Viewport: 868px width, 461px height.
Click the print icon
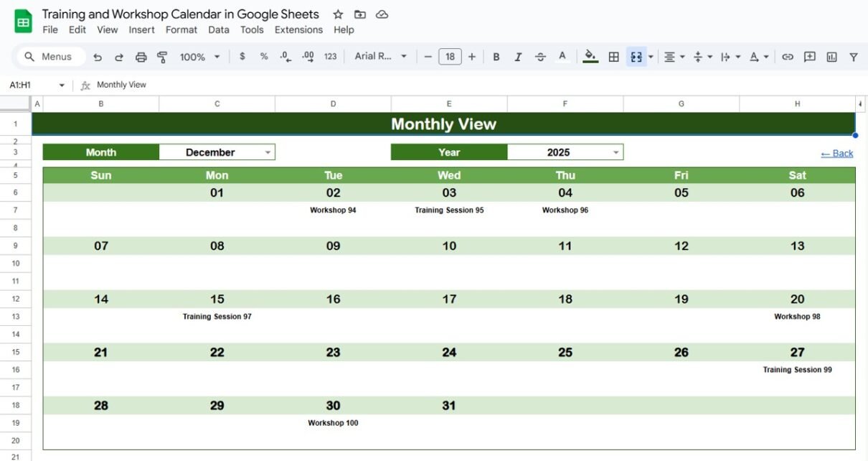pos(141,57)
